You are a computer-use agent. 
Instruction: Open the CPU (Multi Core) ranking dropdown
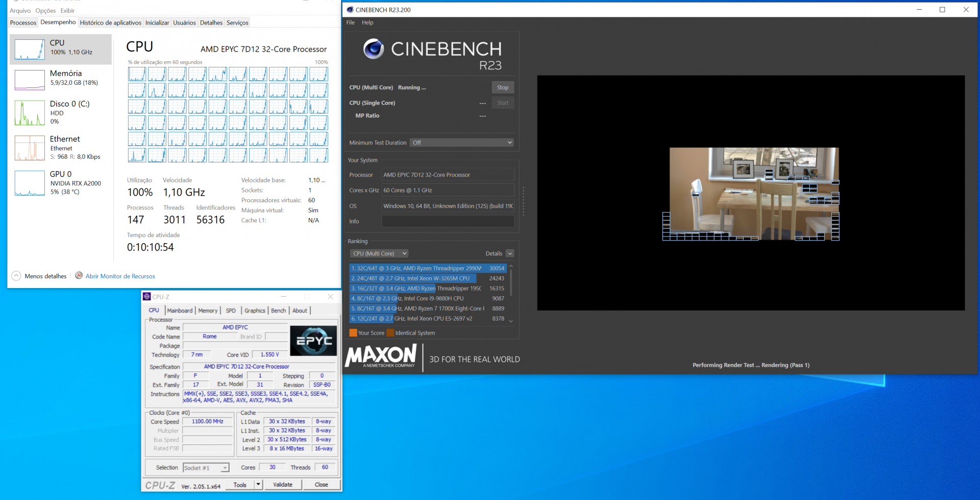379,253
